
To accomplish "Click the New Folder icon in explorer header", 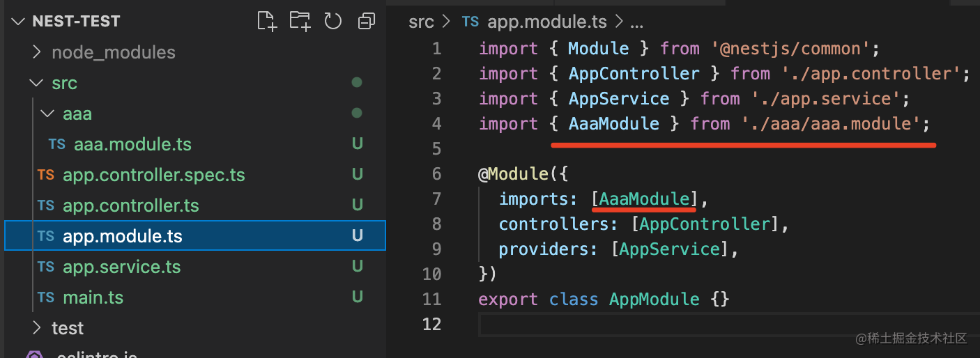I will [x=300, y=21].
